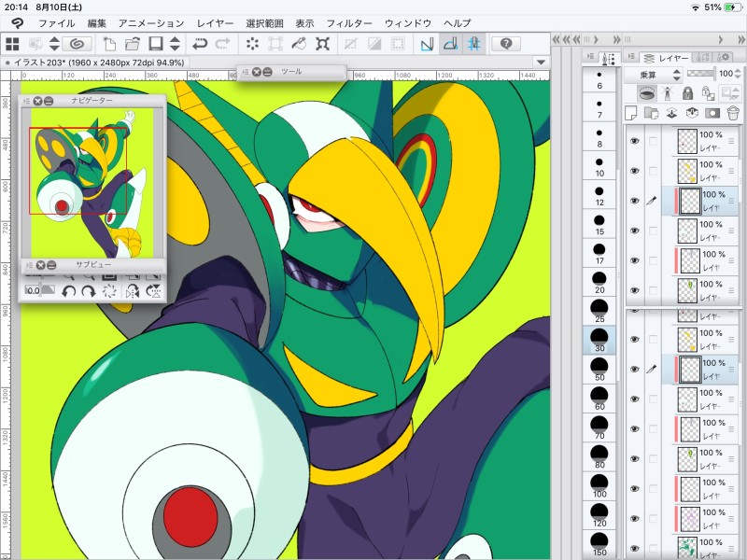Adjust layer opacity stepper arrows beside 100
747x560 pixels.
(x=738, y=74)
